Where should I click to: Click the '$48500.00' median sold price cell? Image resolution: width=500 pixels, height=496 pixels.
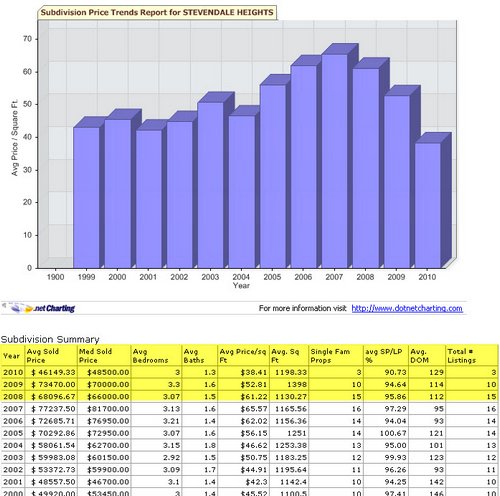click(104, 372)
